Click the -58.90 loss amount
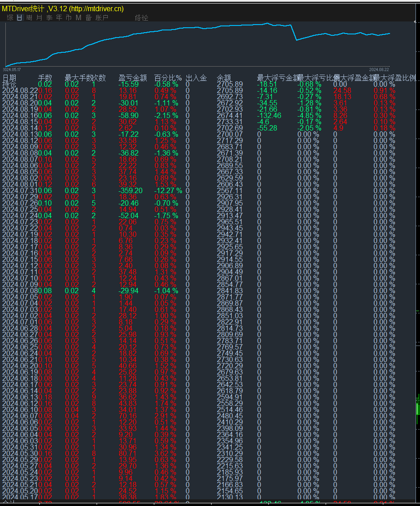Screen dimensions: 420x506 point(128,115)
